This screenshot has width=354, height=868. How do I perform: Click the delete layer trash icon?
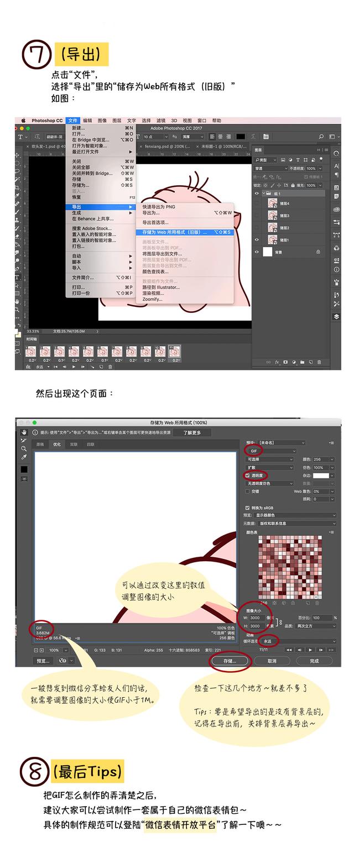click(320, 363)
